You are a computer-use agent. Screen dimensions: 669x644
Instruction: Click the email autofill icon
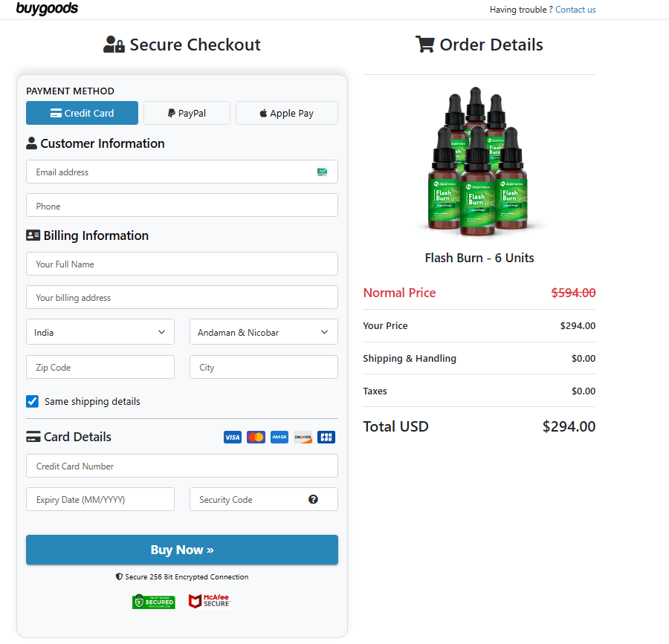322,172
